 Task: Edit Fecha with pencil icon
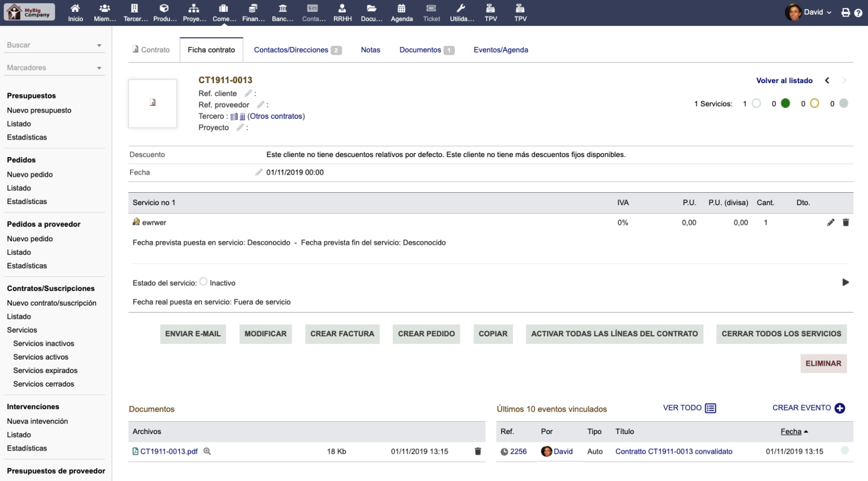[x=259, y=172]
